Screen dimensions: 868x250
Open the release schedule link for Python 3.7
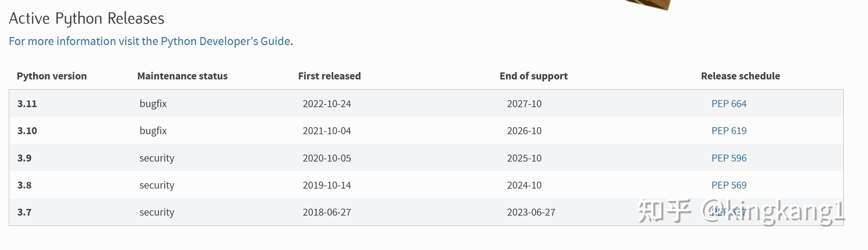[x=729, y=212]
